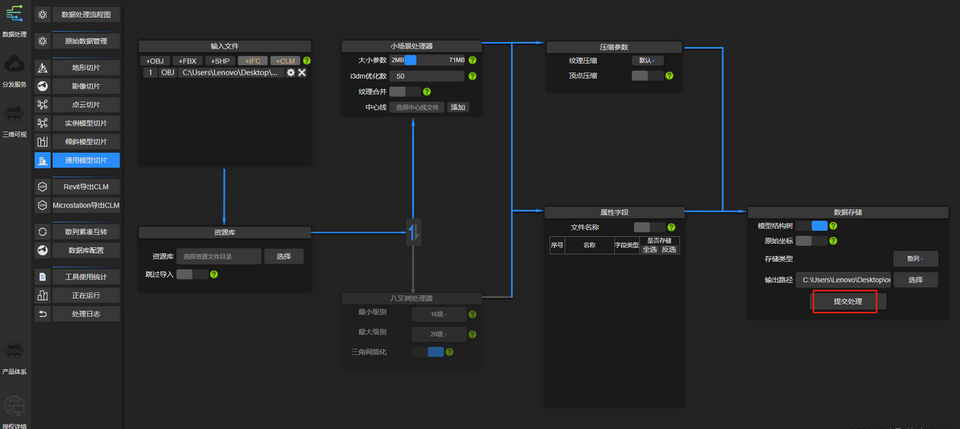Click the icon beside 倾斜模型切片
The height and width of the screenshot is (429, 960).
coord(42,141)
